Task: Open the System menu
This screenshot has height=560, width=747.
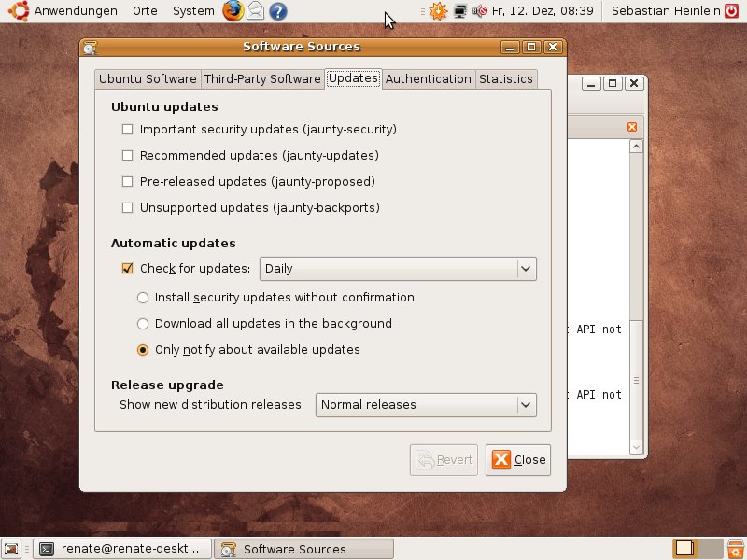Action: [x=193, y=11]
